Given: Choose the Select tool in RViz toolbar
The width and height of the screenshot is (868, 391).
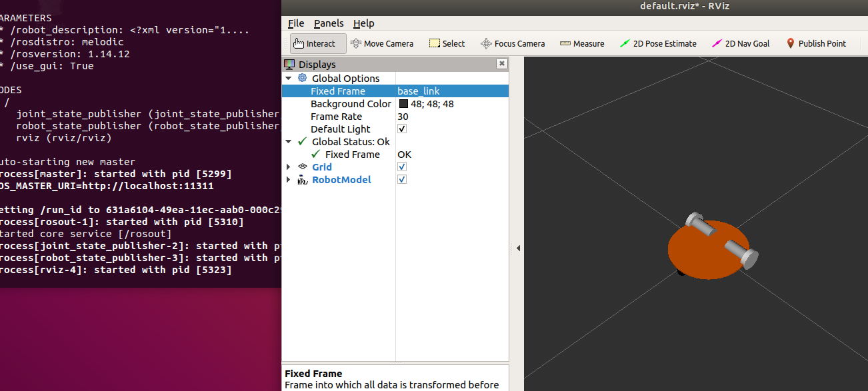Looking at the screenshot, I should tap(446, 43).
